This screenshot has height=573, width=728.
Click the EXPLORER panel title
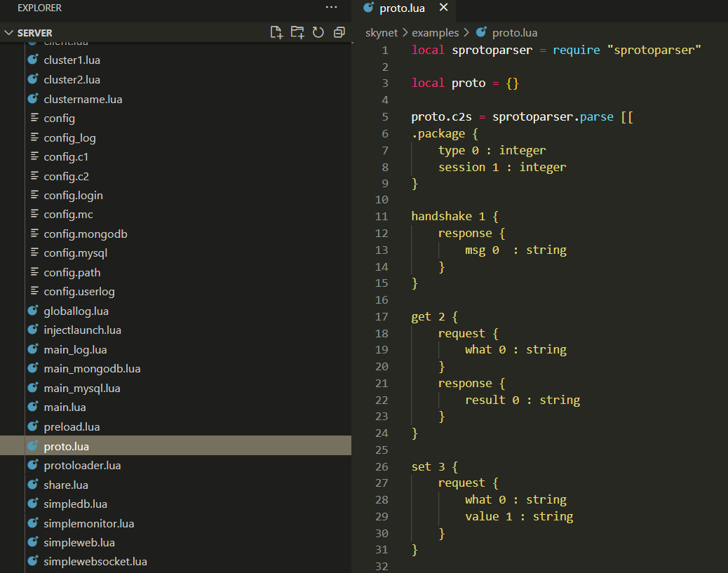[39, 8]
